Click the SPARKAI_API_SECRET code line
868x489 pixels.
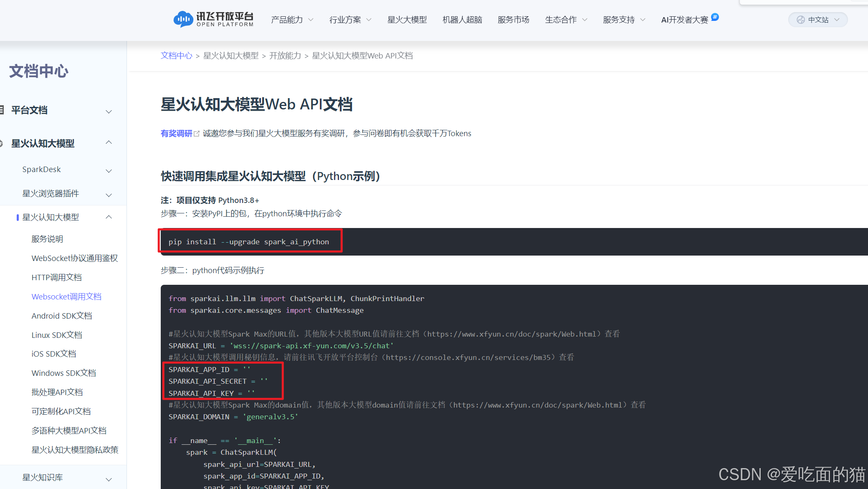[x=218, y=381]
